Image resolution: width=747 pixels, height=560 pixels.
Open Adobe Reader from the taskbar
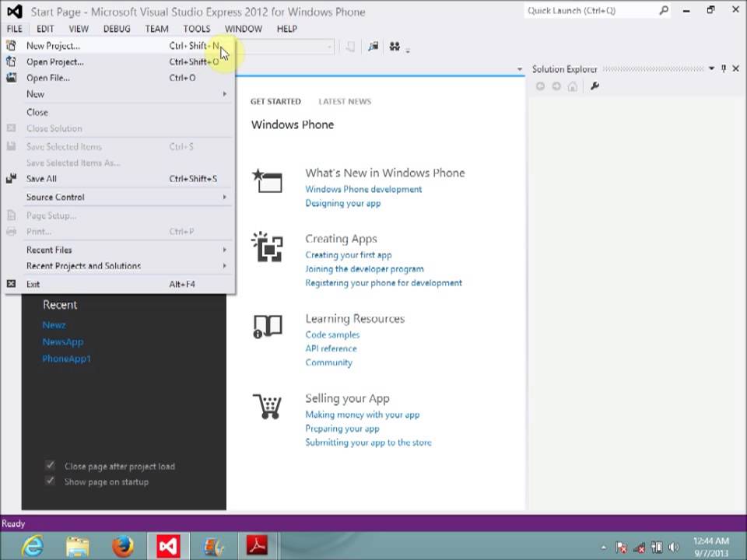click(258, 546)
